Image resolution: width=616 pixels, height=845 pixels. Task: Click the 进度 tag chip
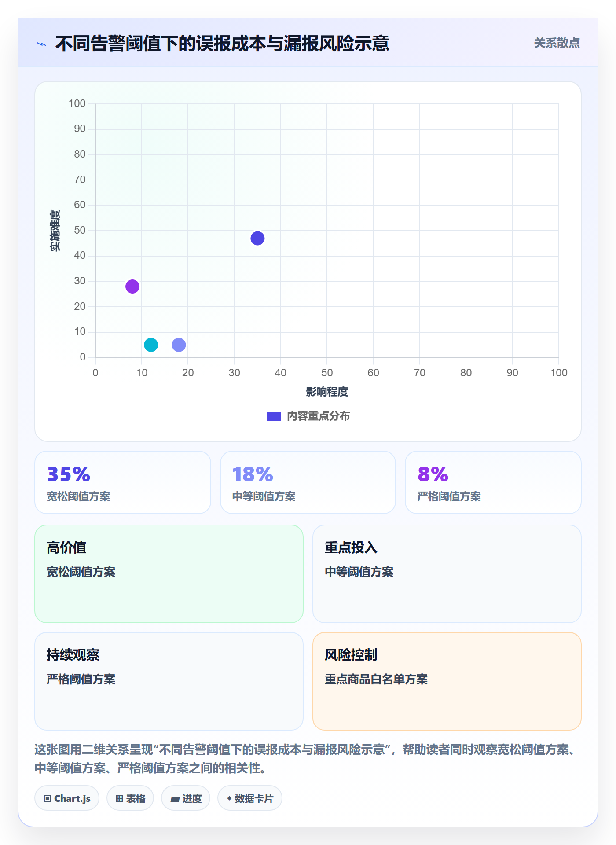pos(186,798)
